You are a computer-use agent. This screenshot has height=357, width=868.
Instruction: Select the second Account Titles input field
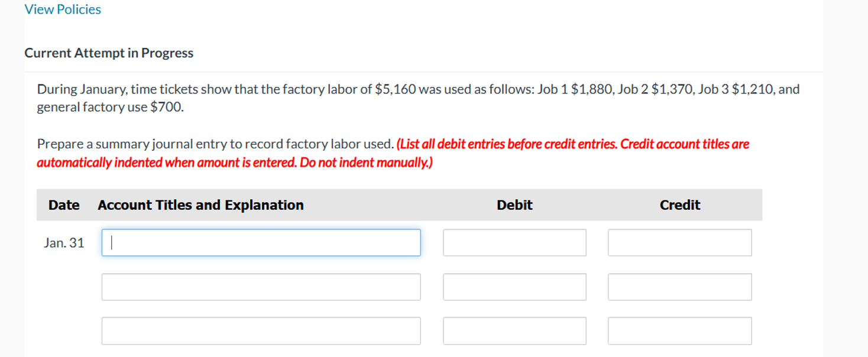(x=260, y=287)
